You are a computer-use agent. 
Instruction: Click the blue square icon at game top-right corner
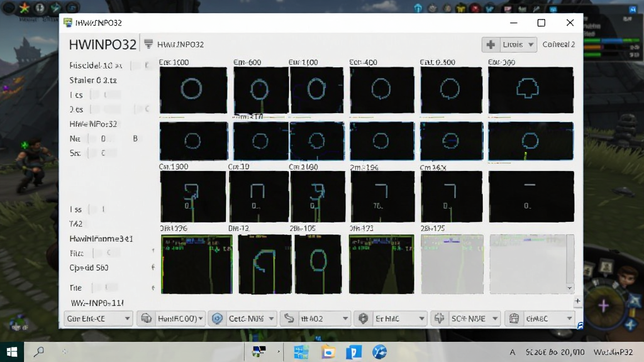[633, 9]
